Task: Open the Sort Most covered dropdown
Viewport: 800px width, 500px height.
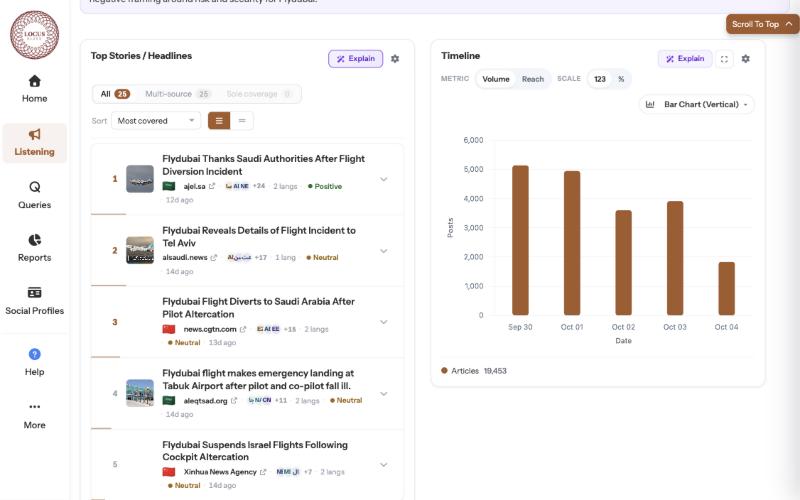Action: pos(156,121)
